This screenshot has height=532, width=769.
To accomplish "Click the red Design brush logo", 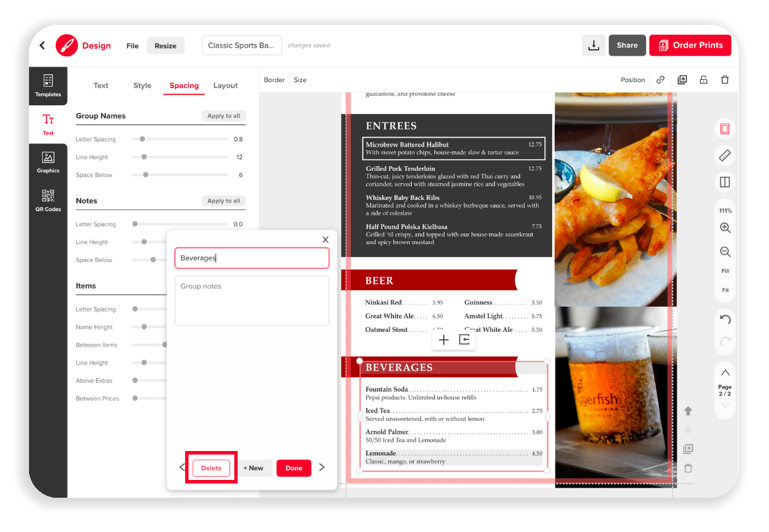I will [x=67, y=46].
